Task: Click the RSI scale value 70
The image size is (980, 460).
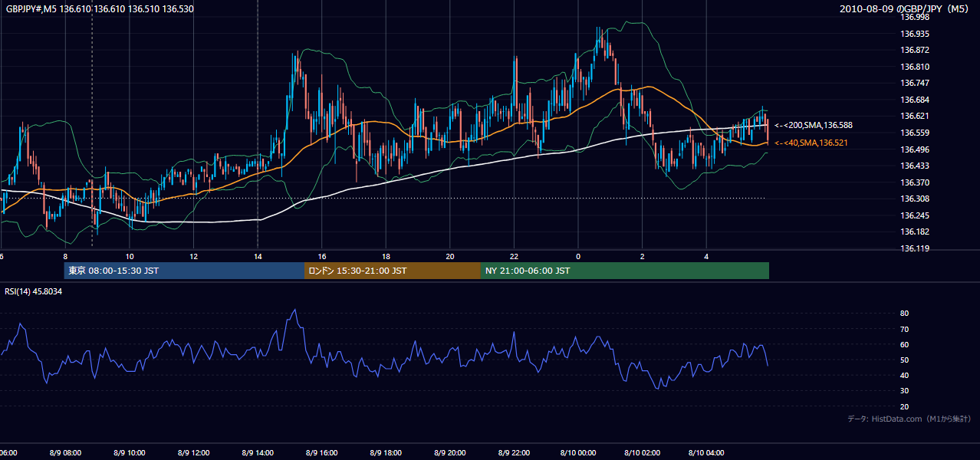Action: click(905, 329)
